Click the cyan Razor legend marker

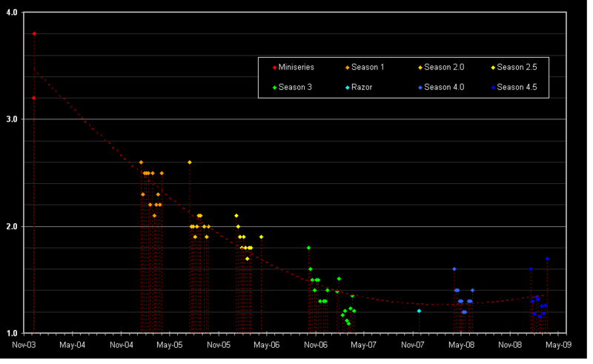coord(348,87)
